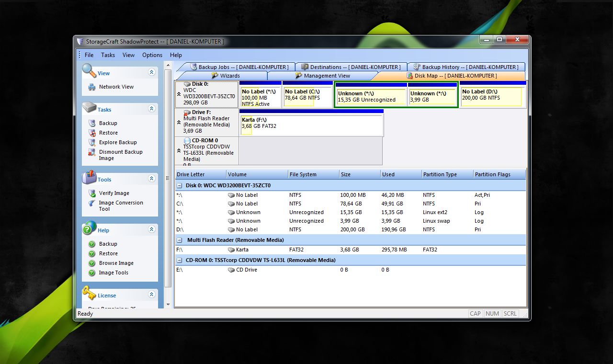Collapse the Tools sidebar panel

coord(152,179)
